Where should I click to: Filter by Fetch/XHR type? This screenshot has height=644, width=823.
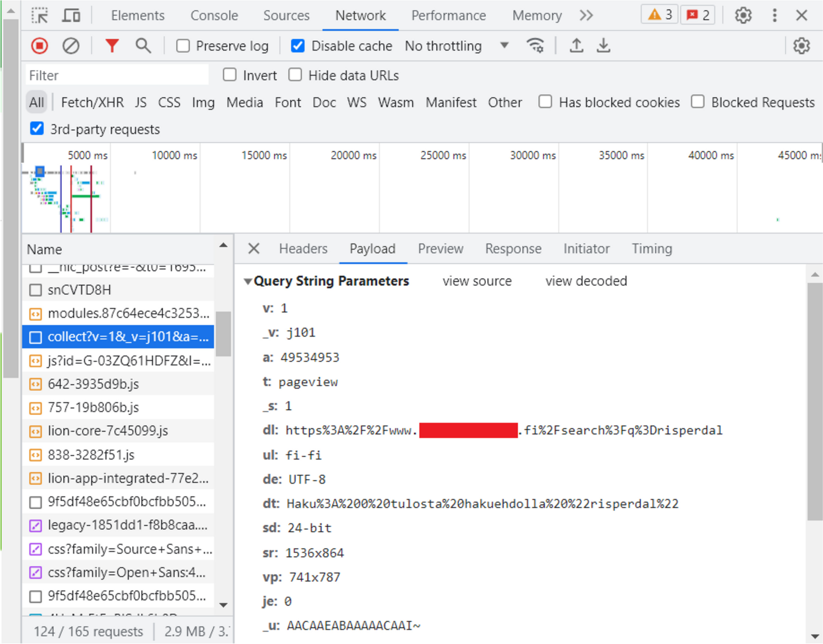[x=92, y=102]
